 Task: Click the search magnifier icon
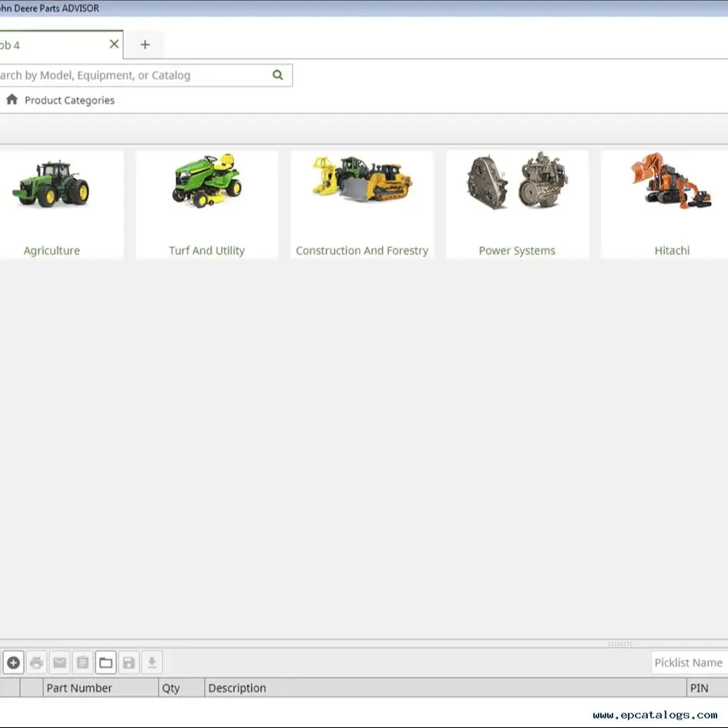277,75
